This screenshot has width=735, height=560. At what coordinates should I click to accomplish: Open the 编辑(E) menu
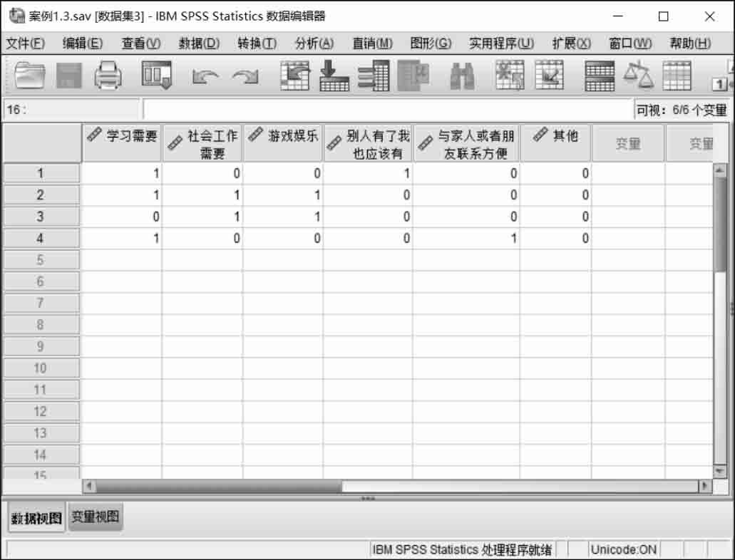tap(83, 43)
